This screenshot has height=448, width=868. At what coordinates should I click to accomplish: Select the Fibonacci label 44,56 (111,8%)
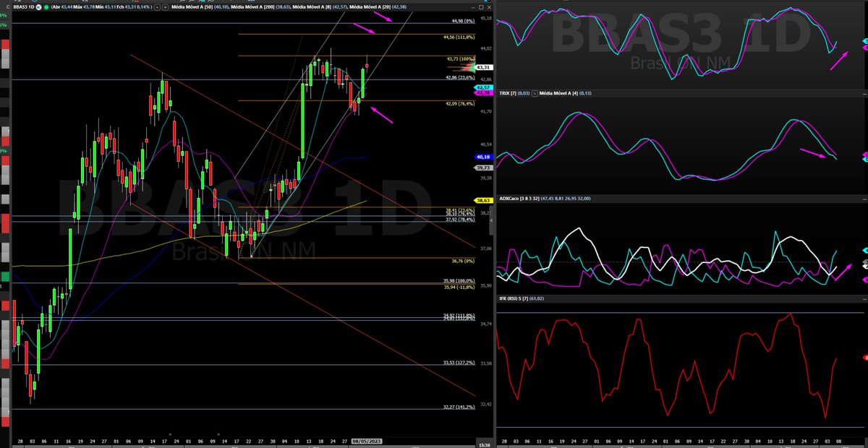coord(460,36)
